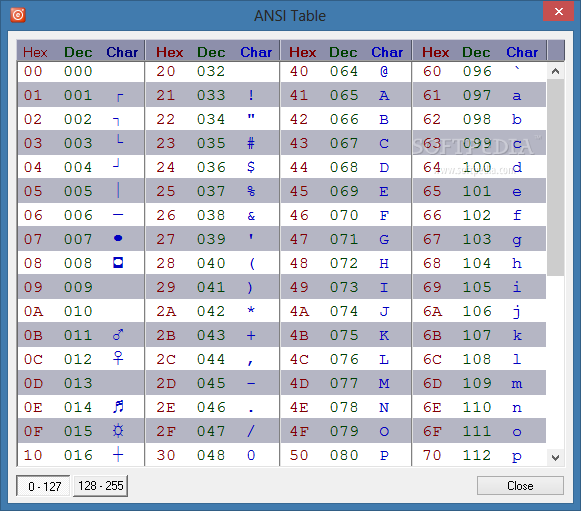Click decimal value 064
This screenshot has width=581, height=511.
pos(344,71)
